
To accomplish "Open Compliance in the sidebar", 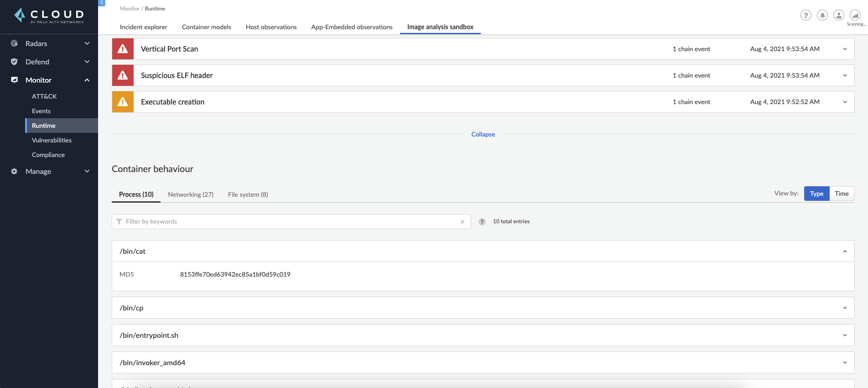I will pos(48,155).
